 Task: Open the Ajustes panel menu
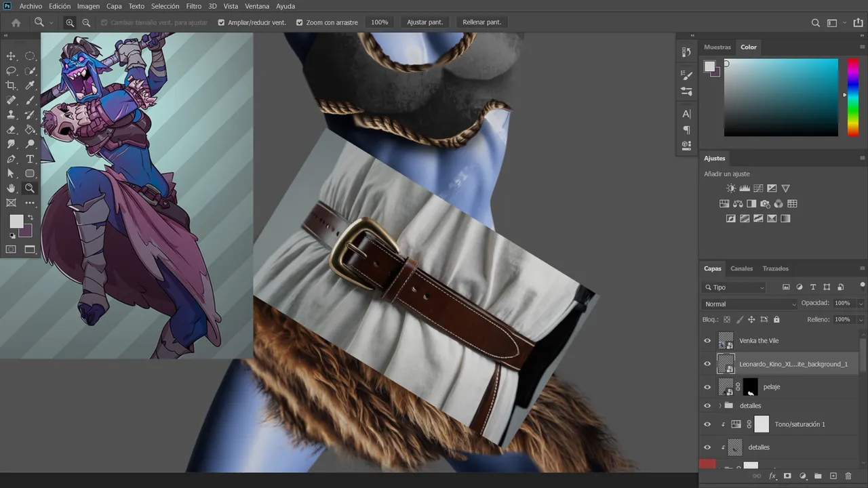coord(863,158)
